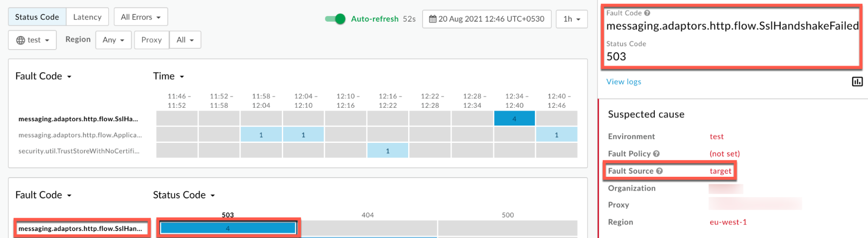Click the 503 status bar showing 4
Screen dimensions: 868x238
pos(228,228)
